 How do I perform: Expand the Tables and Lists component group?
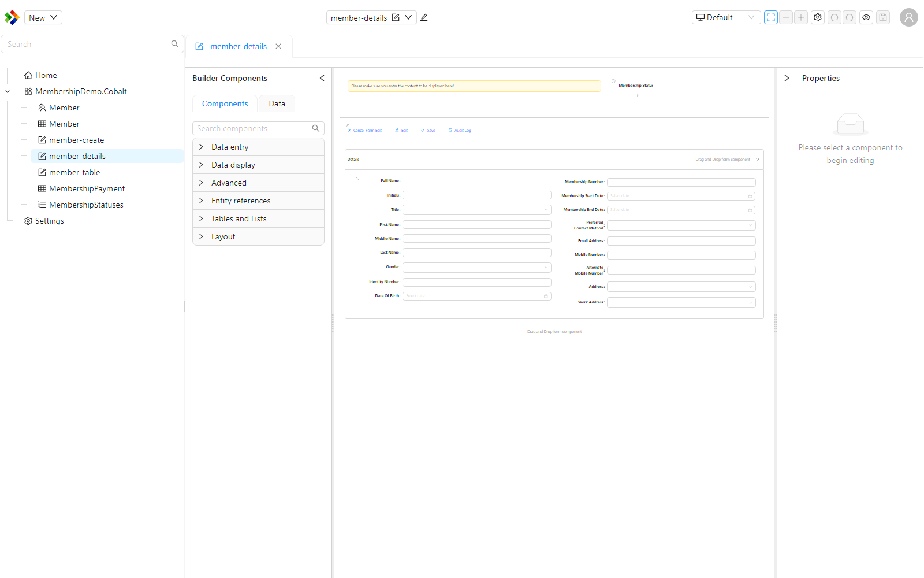tap(258, 218)
